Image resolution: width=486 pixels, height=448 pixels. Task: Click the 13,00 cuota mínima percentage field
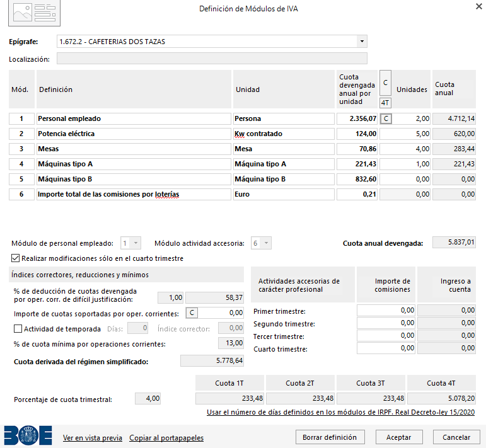point(231,343)
